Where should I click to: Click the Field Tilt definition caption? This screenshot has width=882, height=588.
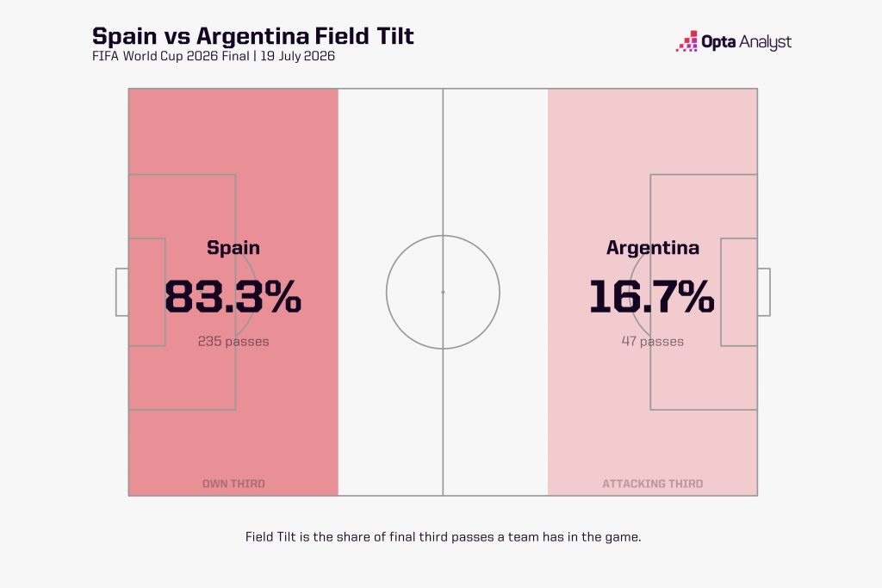click(x=444, y=537)
